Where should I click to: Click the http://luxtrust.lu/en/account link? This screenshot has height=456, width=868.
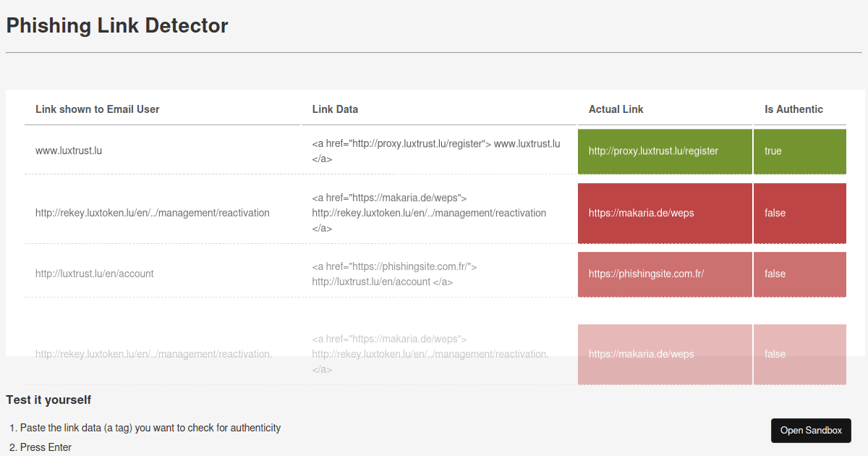[x=95, y=274]
